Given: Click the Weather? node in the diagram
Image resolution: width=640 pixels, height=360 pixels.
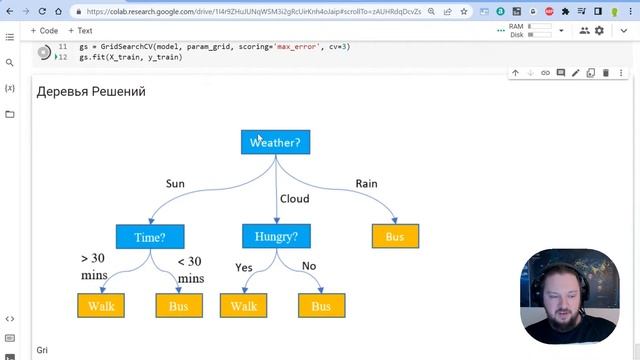Looking at the screenshot, I should (x=276, y=142).
